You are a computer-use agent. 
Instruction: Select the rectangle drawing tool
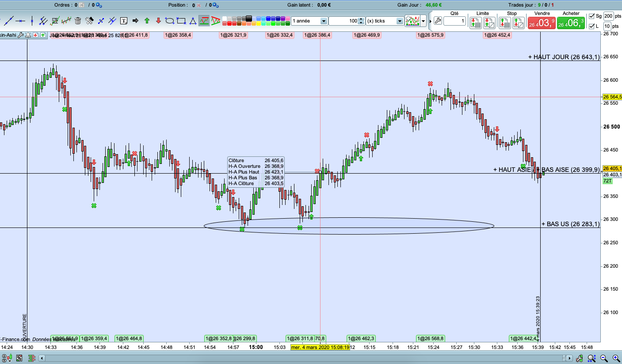(181, 20)
